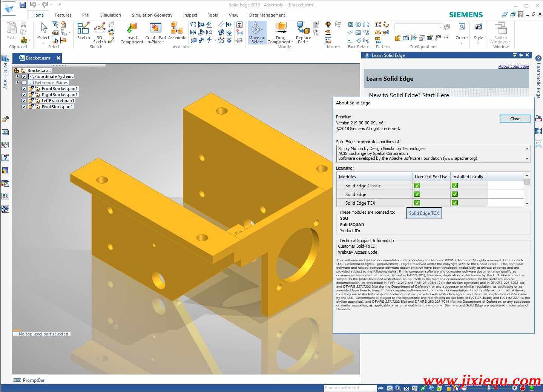This screenshot has height=392, width=543.
Task: Switch to the Simulation ribbon tab
Action: [x=110, y=15]
